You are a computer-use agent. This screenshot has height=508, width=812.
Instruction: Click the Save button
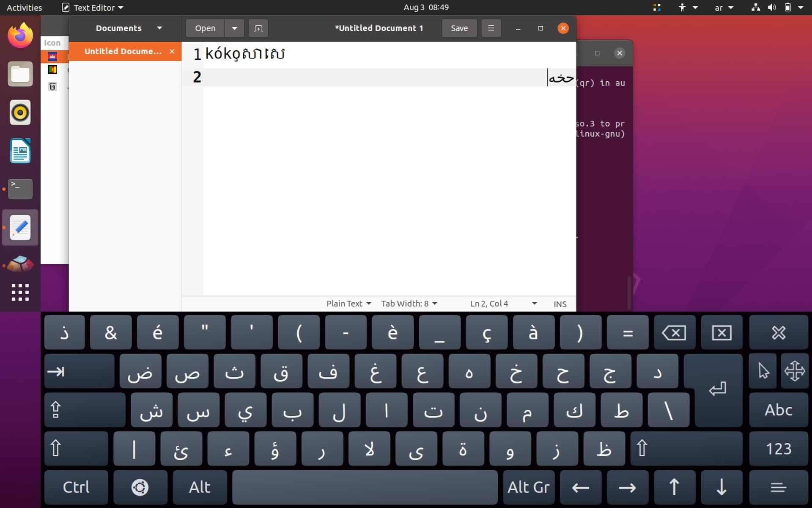click(459, 28)
